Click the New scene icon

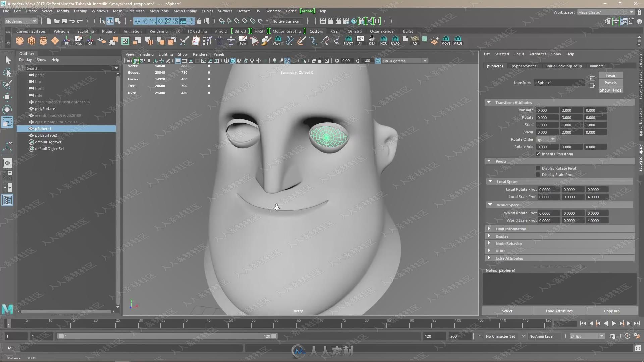[x=49, y=21]
